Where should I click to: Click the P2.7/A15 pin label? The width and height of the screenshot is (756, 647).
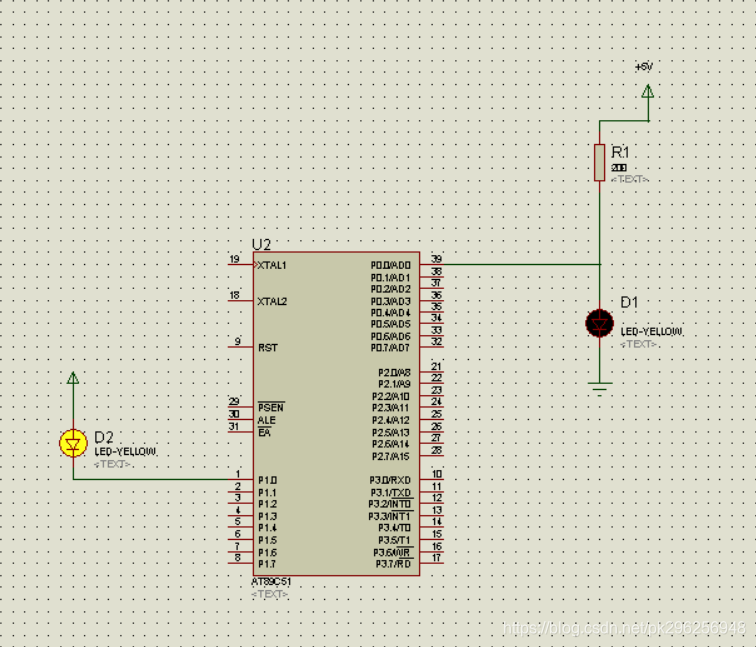pyautogui.click(x=391, y=457)
